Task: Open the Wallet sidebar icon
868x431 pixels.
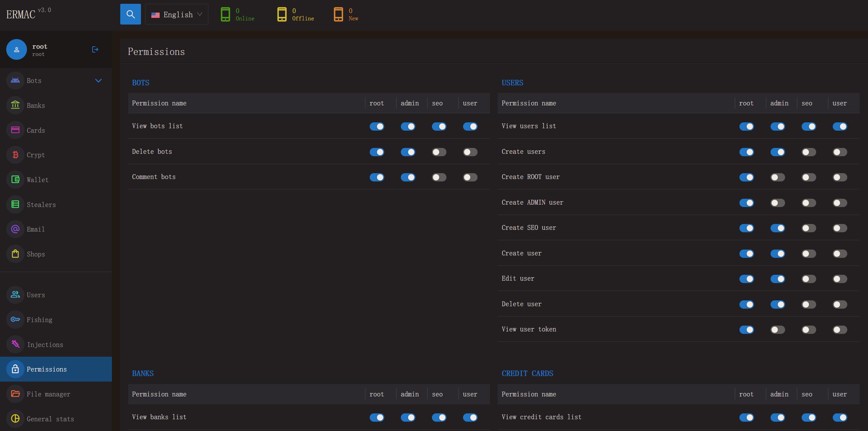Action: tap(15, 180)
